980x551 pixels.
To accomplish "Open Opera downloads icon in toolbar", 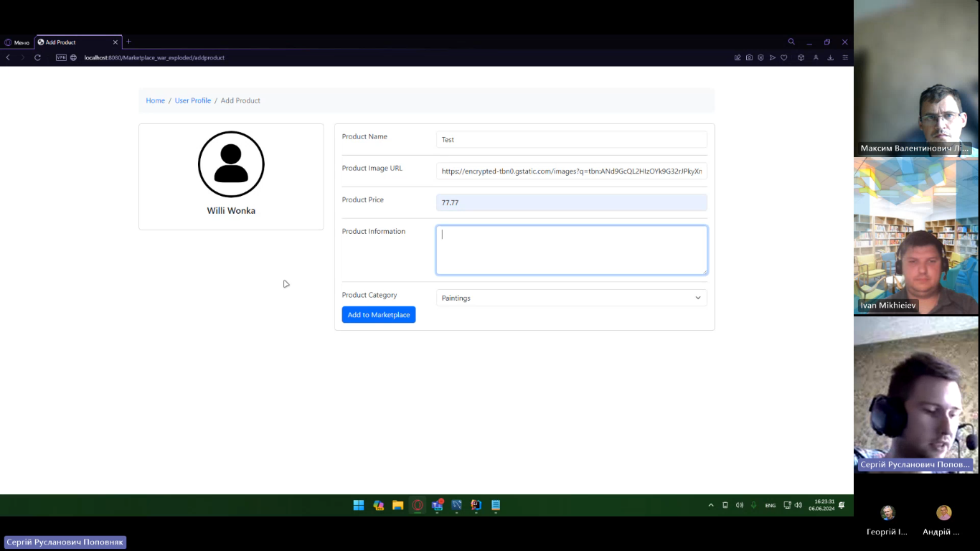I will (x=830, y=57).
